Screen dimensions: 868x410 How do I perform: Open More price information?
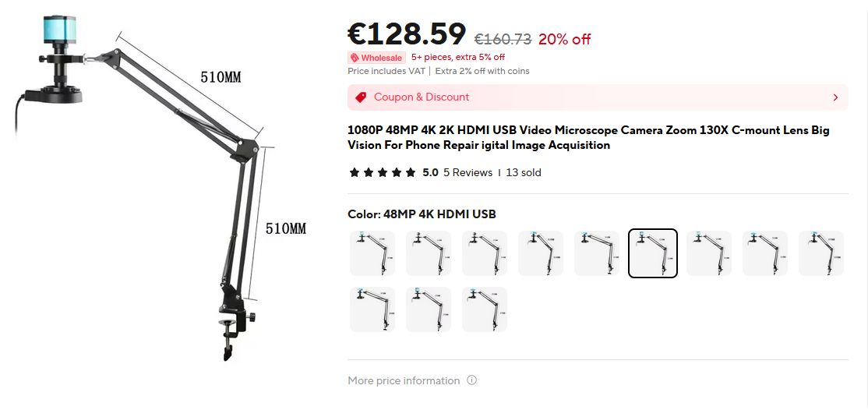[x=404, y=380]
